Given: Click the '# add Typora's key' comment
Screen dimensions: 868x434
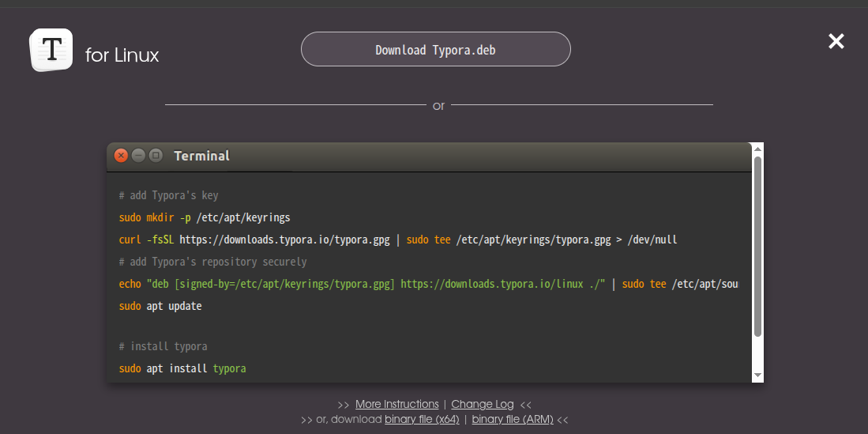Looking at the screenshot, I should (168, 196).
